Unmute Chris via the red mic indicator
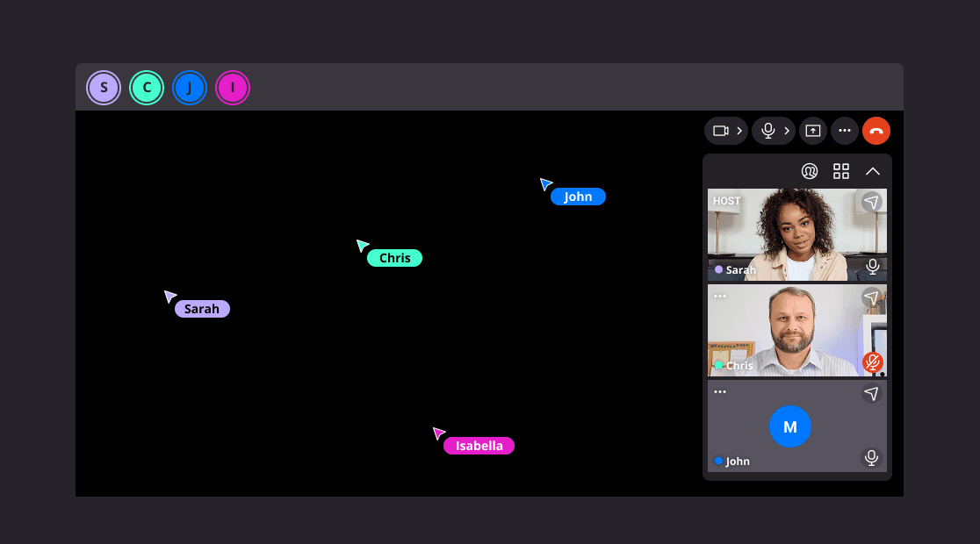The image size is (980, 544). click(x=871, y=360)
